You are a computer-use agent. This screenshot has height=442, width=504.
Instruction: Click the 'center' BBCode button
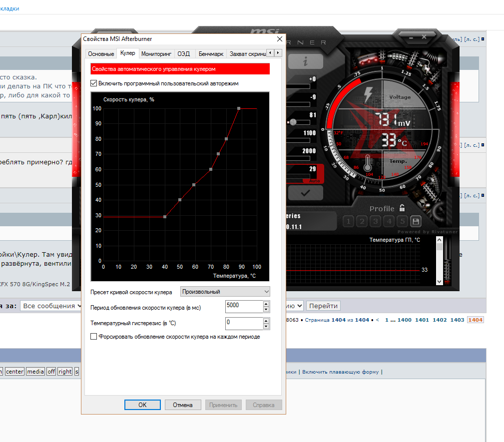pos(15,372)
